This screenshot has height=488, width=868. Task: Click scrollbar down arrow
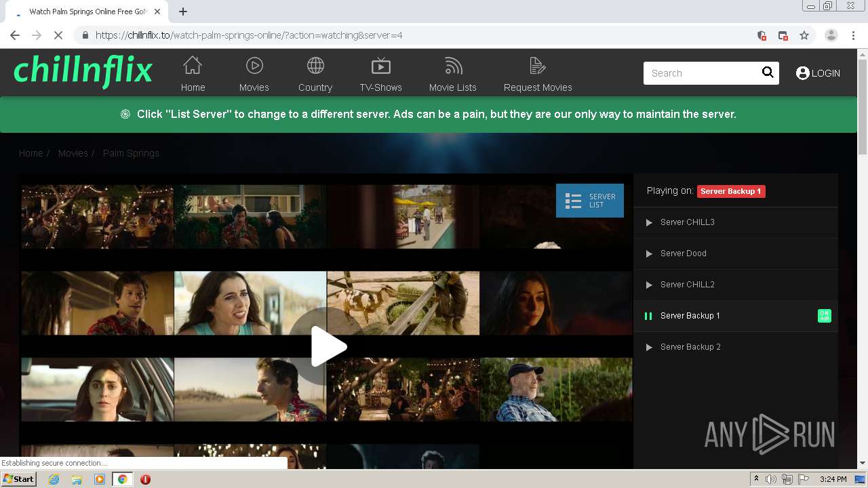pos(863,464)
